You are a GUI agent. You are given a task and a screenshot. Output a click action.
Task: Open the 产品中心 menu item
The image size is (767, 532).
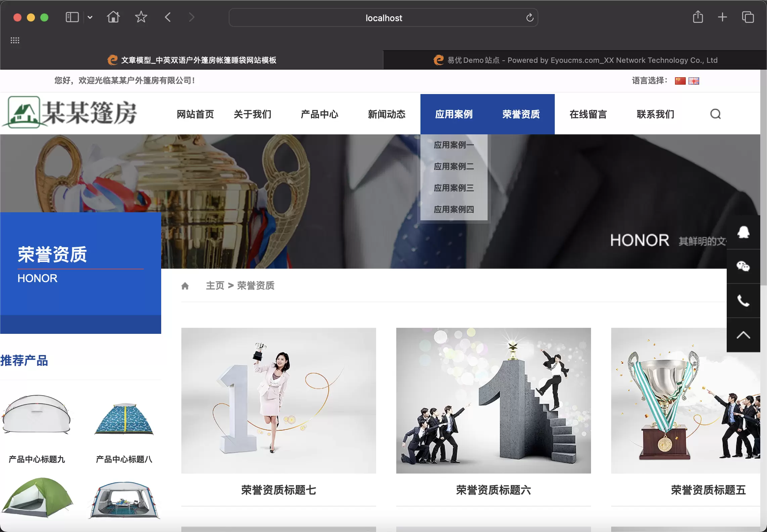tap(320, 114)
